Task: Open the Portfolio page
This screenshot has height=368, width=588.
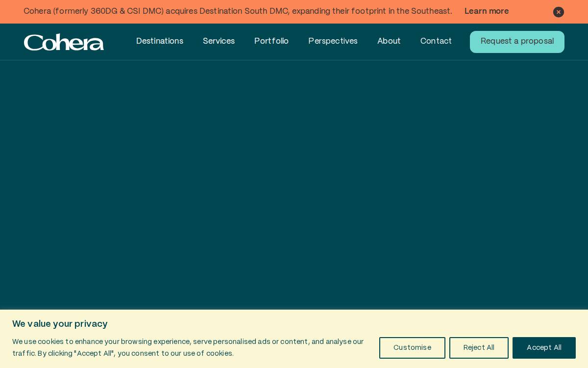Action: coord(271,41)
